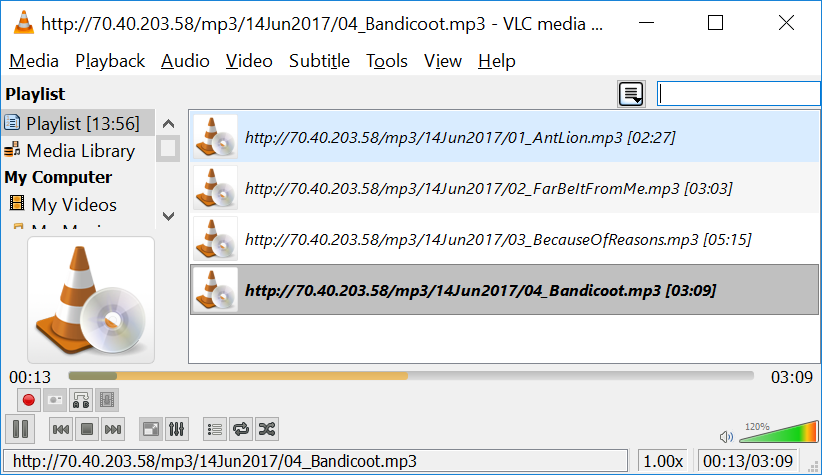Viewport: 822px width, 475px height.
Task: Pause playback with the pause button
Action: 20,429
